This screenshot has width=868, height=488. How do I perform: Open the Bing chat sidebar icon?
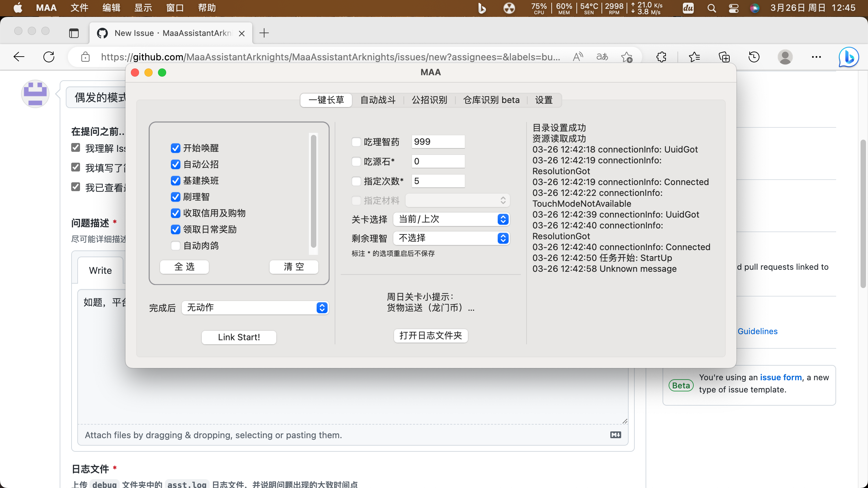[x=848, y=57]
